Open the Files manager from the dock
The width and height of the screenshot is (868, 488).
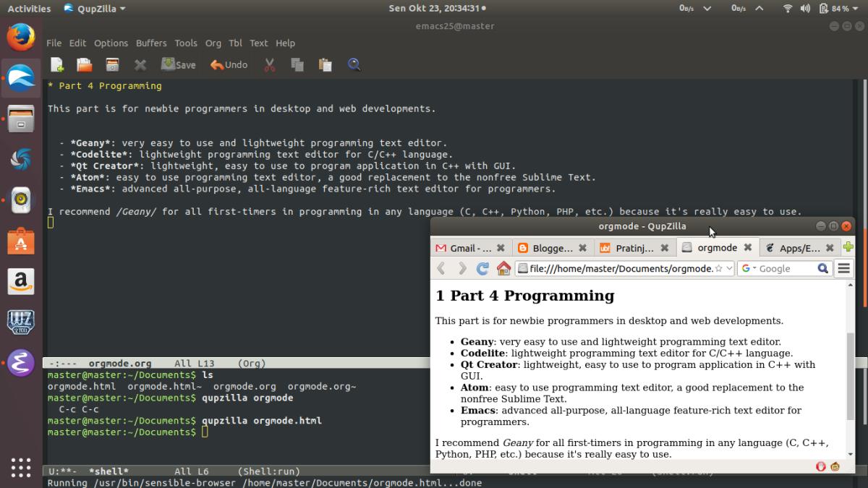21,118
